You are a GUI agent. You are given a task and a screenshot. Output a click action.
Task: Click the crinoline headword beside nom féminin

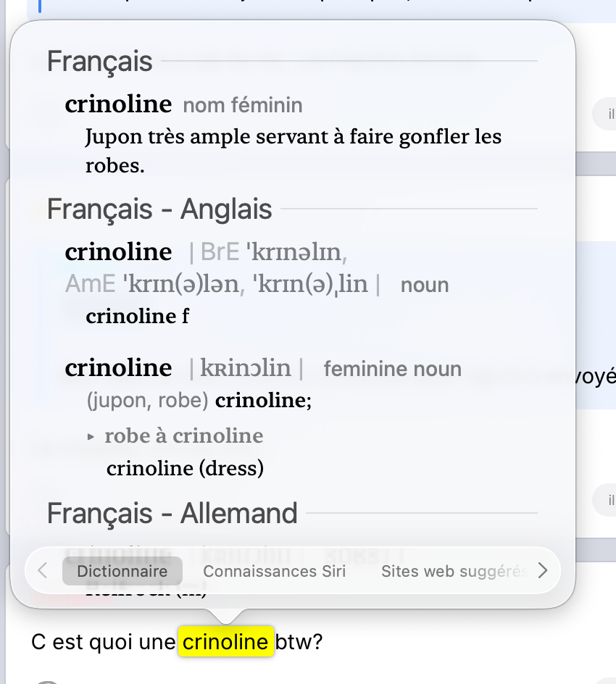pos(118,104)
